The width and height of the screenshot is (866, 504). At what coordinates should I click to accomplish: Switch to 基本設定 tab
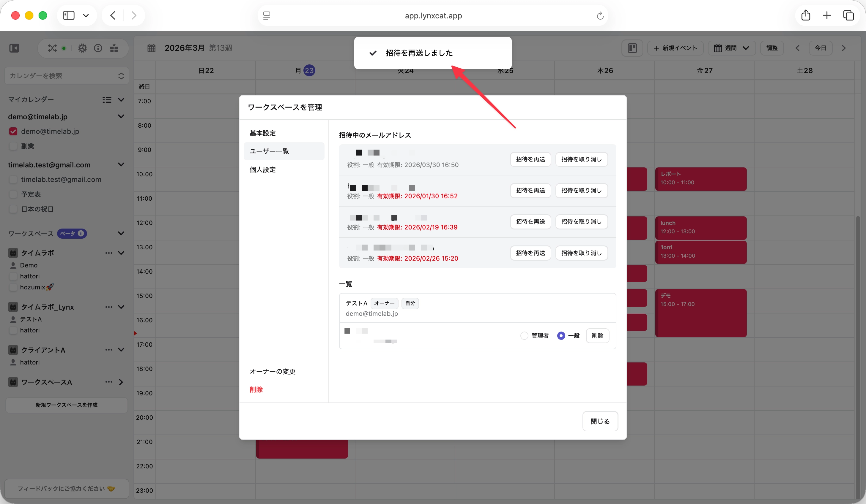pyautogui.click(x=262, y=133)
